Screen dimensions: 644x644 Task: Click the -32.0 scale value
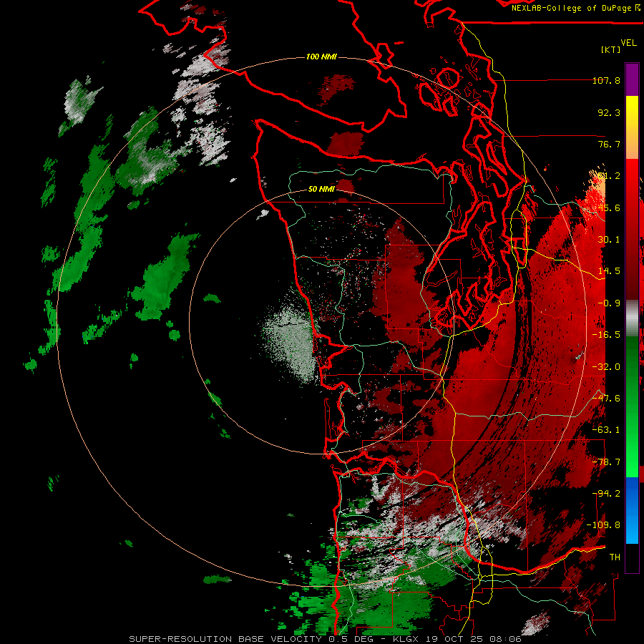[x=606, y=367]
